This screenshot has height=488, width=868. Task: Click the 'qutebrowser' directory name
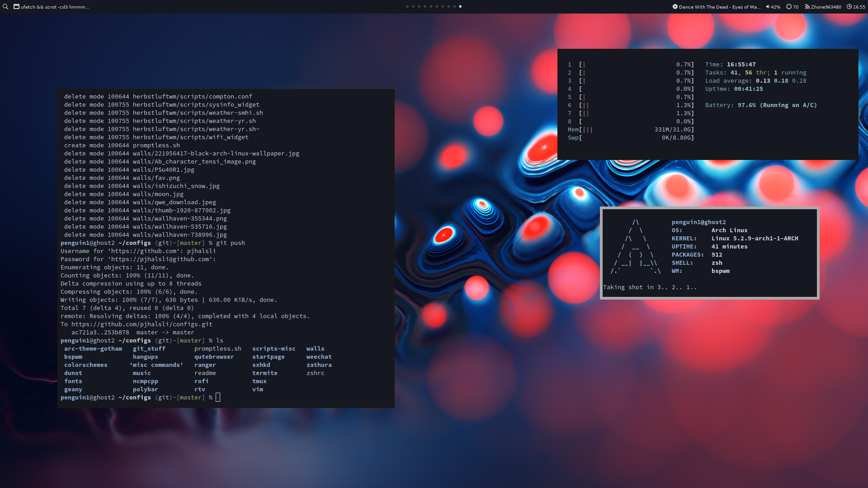(x=214, y=357)
